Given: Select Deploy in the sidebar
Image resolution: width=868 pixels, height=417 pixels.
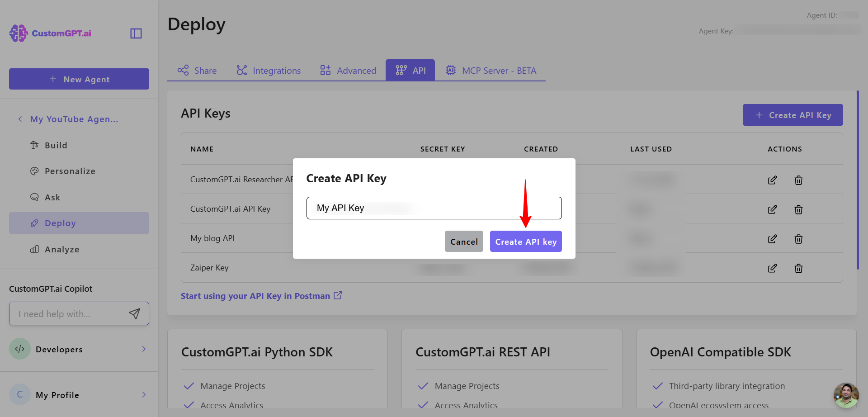Looking at the screenshot, I should [x=79, y=223].
